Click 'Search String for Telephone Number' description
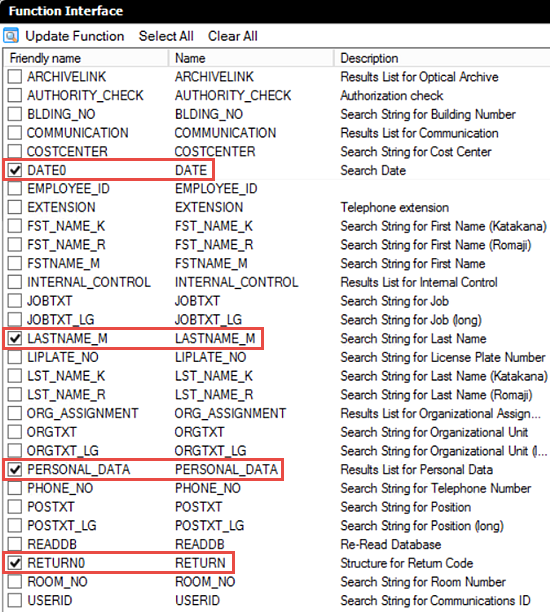The image size is (550, 612). coord(436,488)
